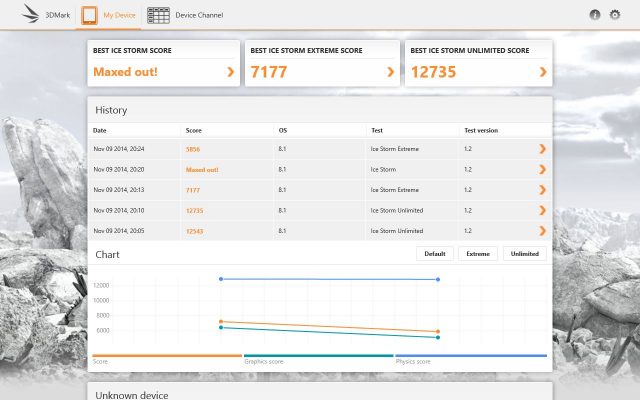Open the Best Ice Storm Extreme Score arrow

(391, 72)
